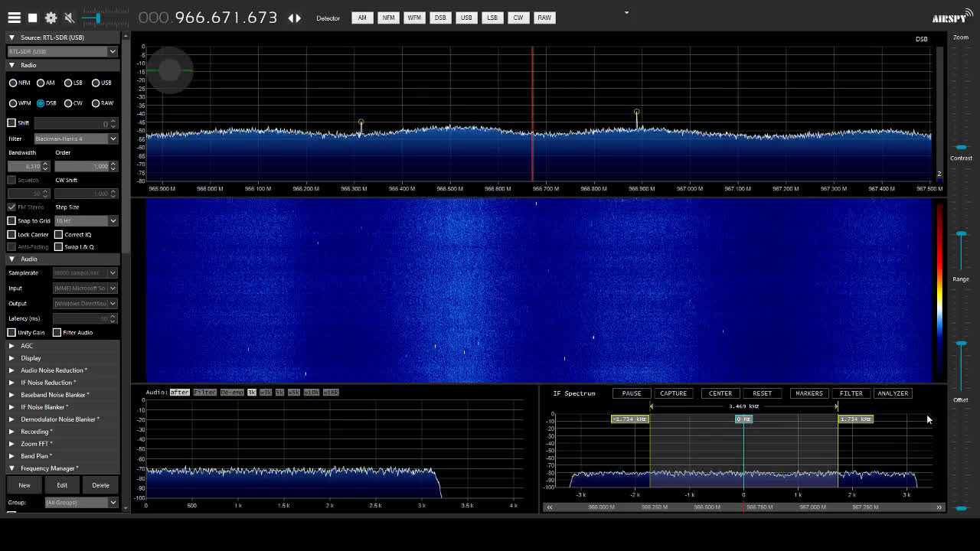
Task: Click the New button under Frequency Manager
Action: coord(24,484)
